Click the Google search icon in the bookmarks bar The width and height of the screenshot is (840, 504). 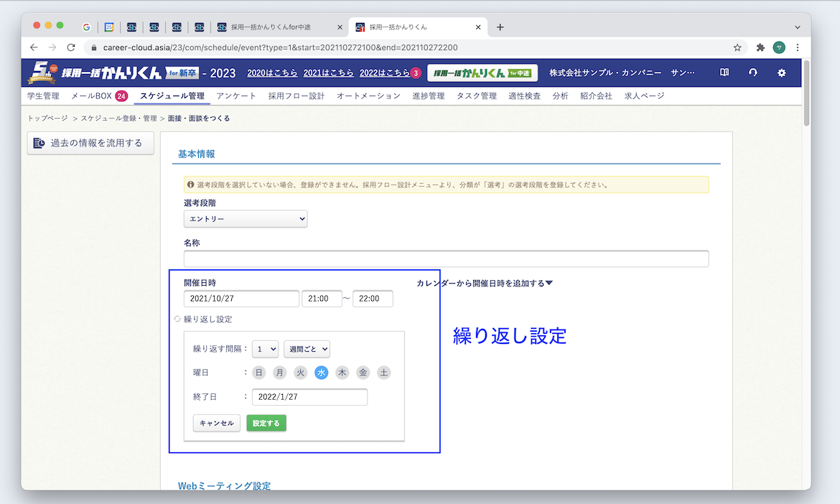86,27
